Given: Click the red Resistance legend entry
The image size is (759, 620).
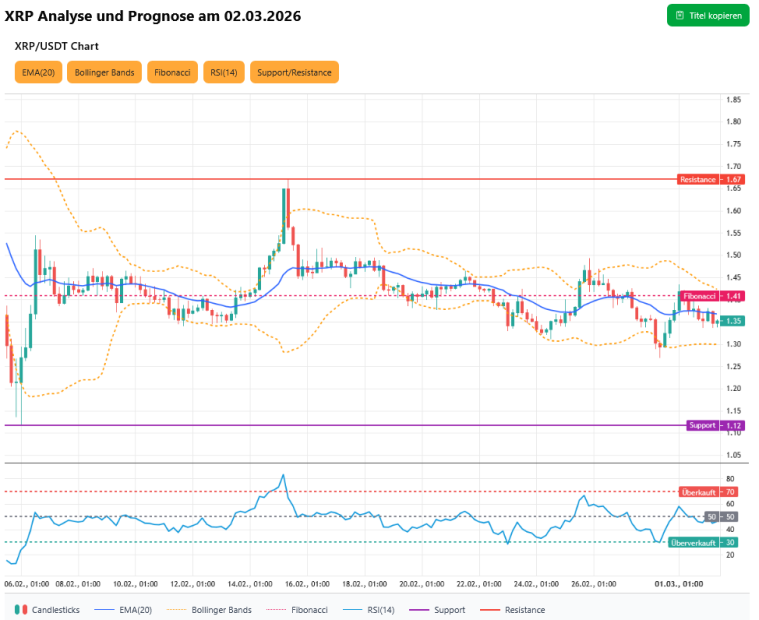Looking at the screenshot, I should (514, 609).
